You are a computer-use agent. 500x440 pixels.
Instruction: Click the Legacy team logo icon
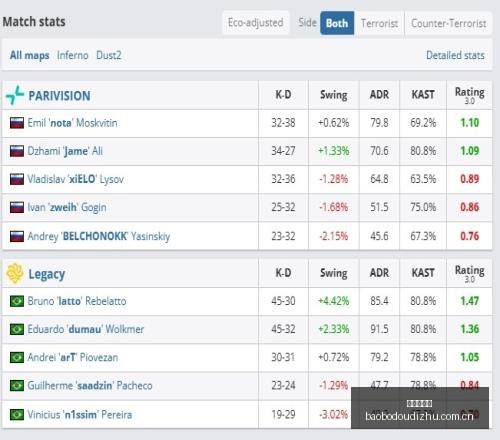coord(15,273)
